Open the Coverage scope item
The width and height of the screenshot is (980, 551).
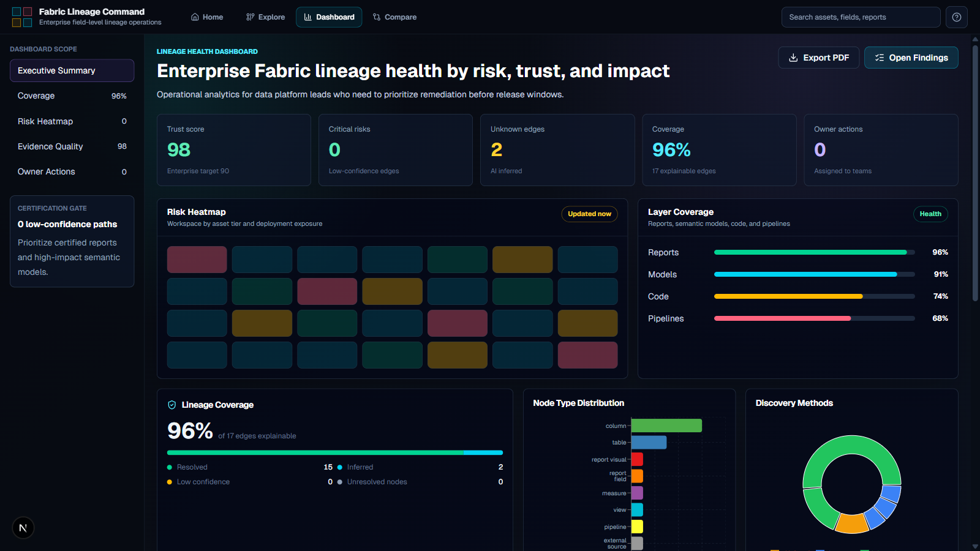[72, 96]
